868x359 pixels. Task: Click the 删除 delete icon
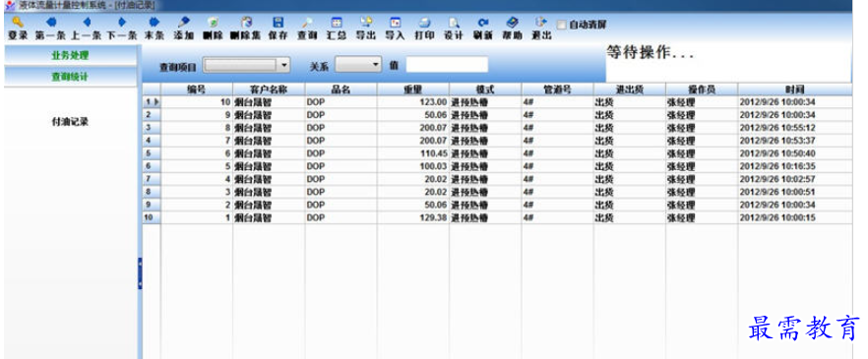(x=213, y=22)
